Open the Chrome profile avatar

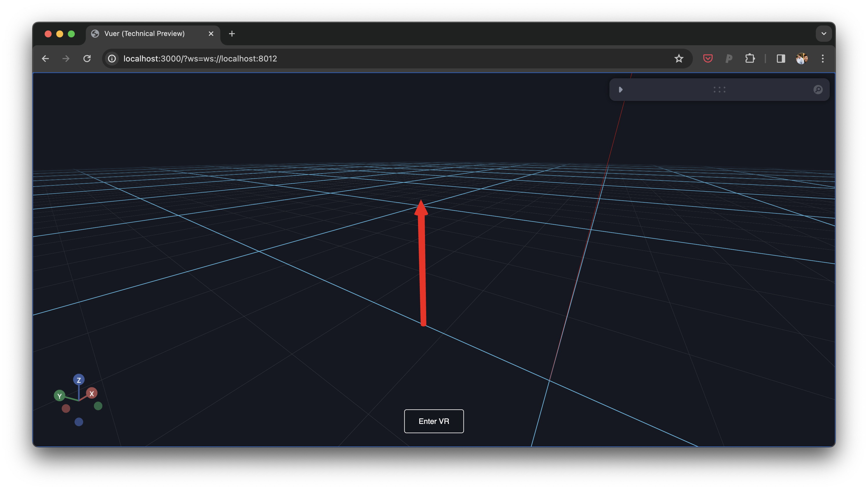(802, 59)
